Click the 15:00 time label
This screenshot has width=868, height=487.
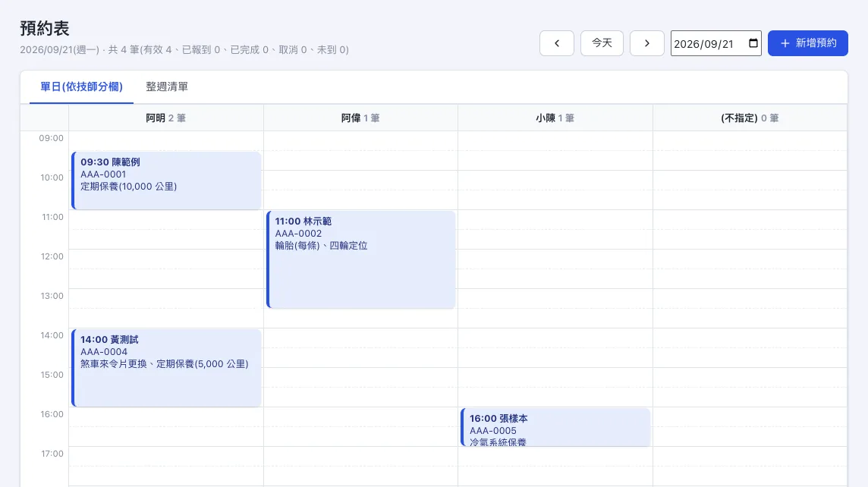coord(52,375)
